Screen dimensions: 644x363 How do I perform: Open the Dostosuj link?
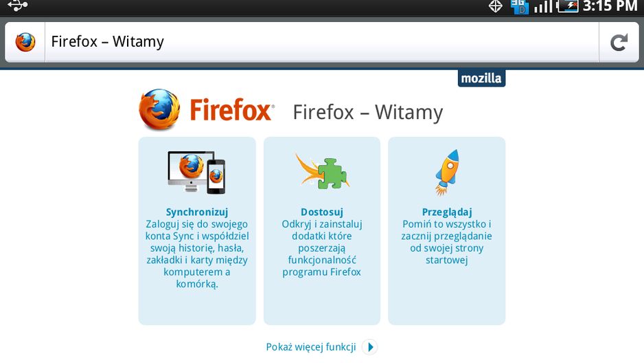coord(322,212)
